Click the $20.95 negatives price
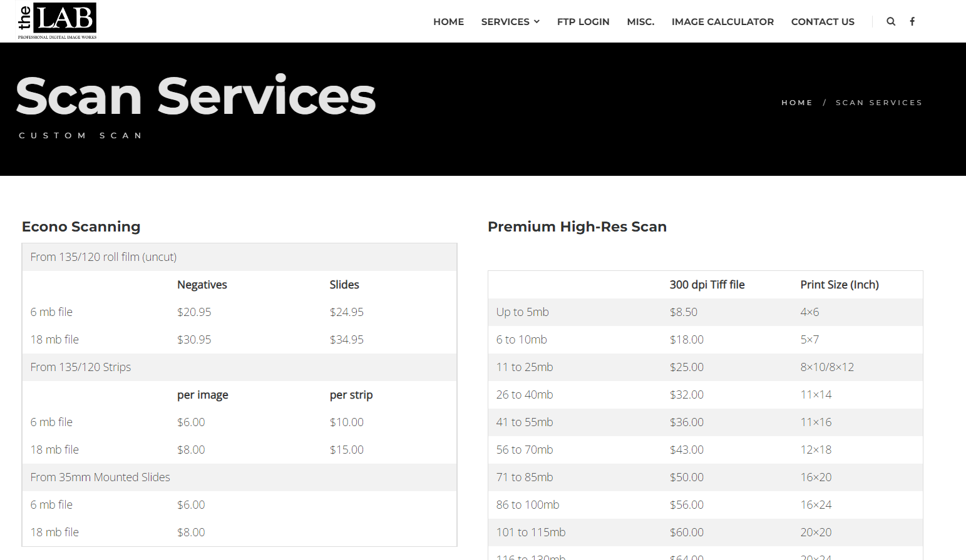Image resolution: width=966 pixels, height=560 pixels. coord(194,312)
